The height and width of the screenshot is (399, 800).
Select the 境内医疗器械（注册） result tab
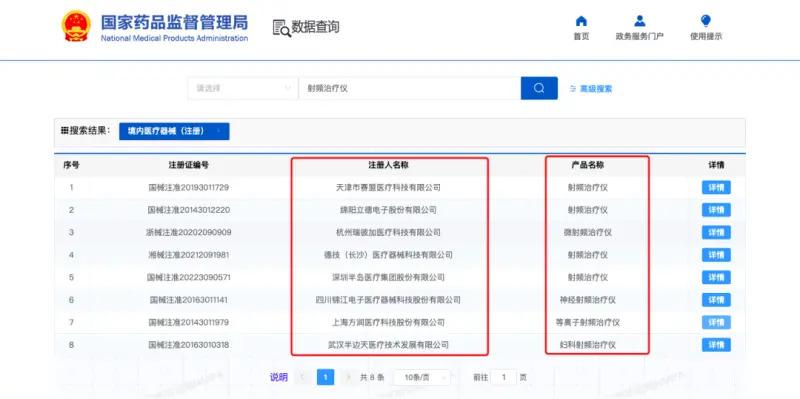174,131
